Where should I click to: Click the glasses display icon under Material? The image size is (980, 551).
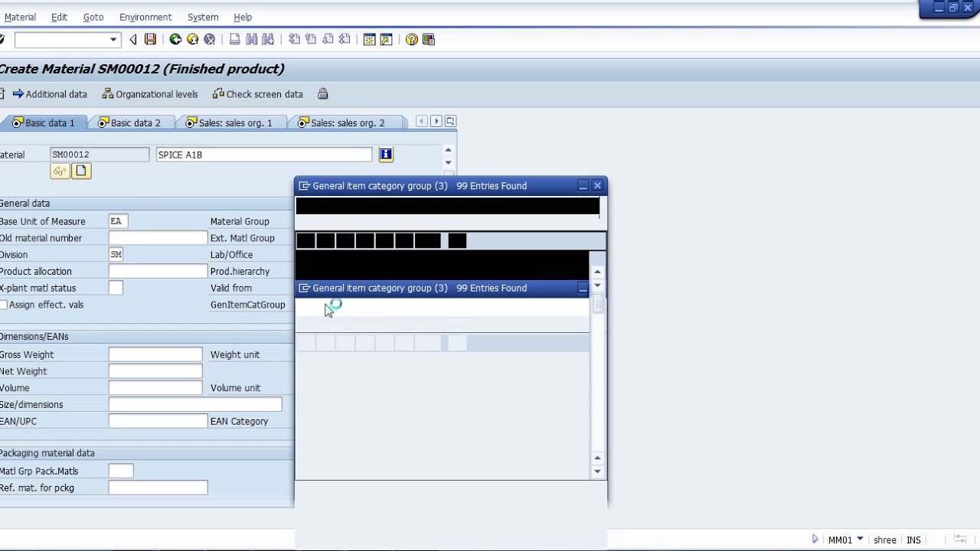coord(60,171)
